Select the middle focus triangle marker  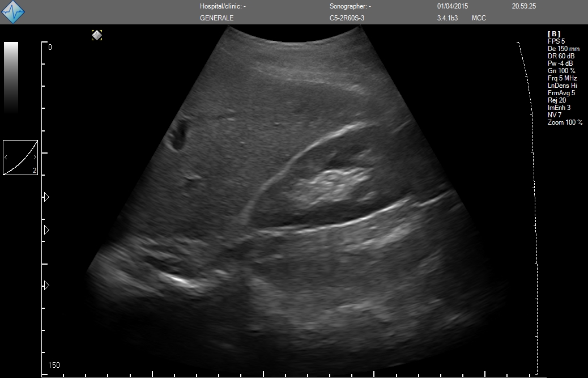(x=46, y=230)
